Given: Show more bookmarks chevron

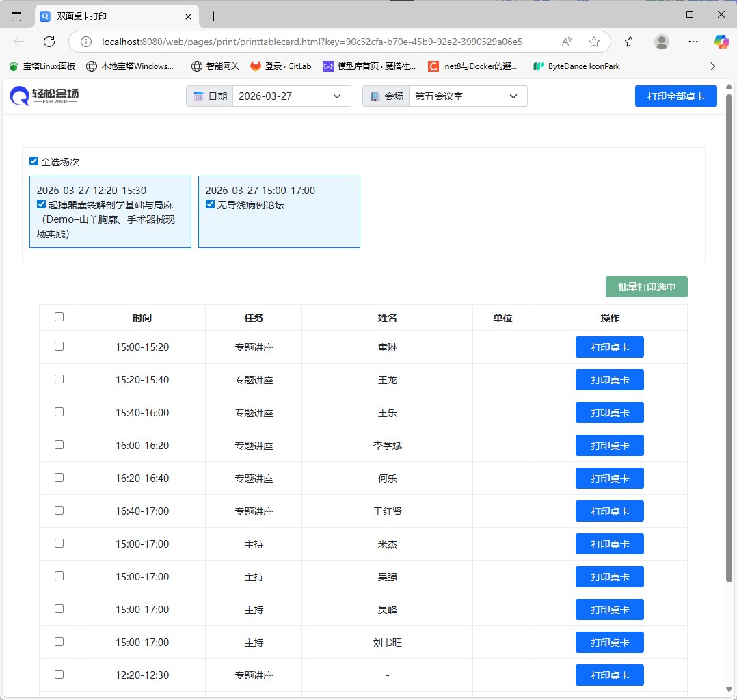Looking at the screenshot, I should point(712,66).
